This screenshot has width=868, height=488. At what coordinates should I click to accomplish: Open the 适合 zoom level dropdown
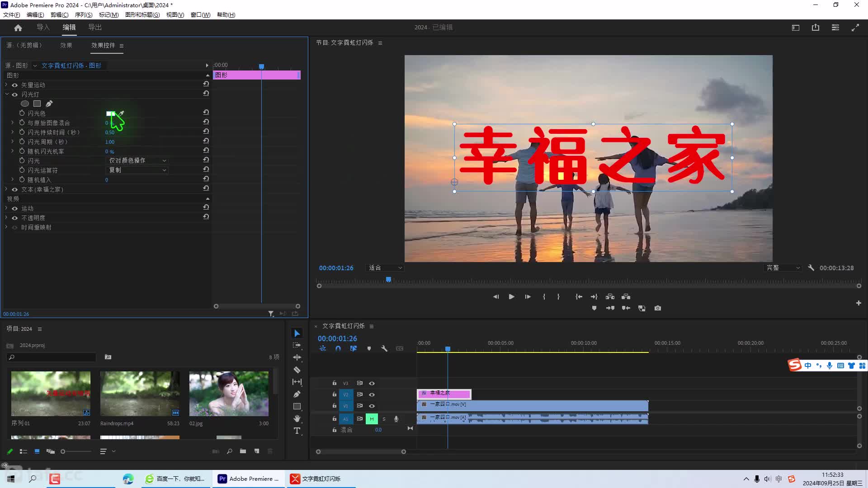click(385, 268)
